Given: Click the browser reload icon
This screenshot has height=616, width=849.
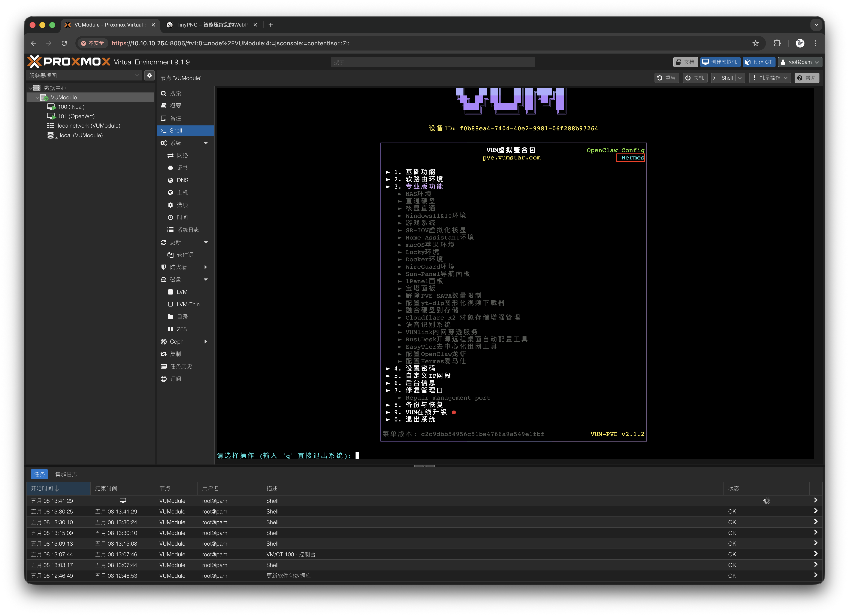Looking at the screenshot, I should 64,43.
